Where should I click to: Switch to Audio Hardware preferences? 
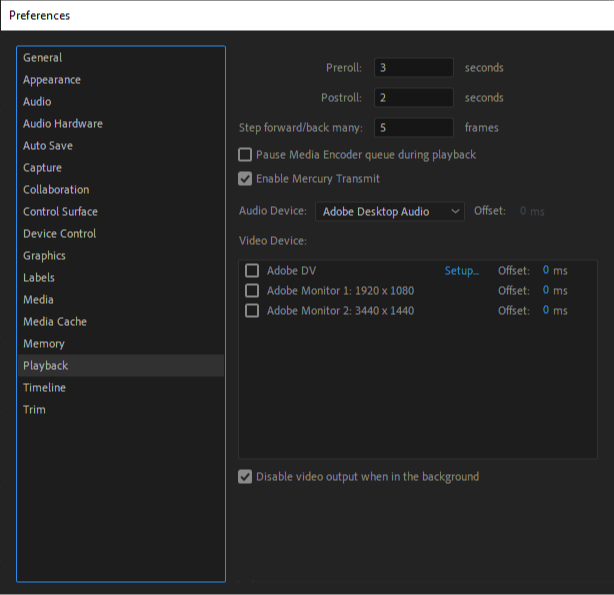pos(63,124)
